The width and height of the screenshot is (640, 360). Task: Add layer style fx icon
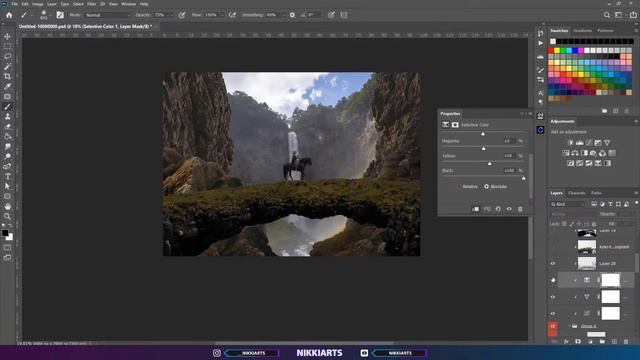(566, 342)
